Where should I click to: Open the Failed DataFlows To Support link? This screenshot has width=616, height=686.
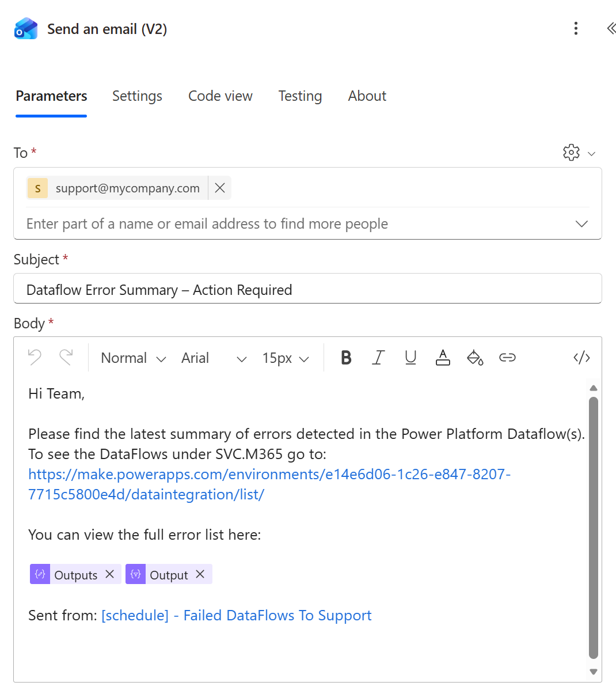coord(237,616)
